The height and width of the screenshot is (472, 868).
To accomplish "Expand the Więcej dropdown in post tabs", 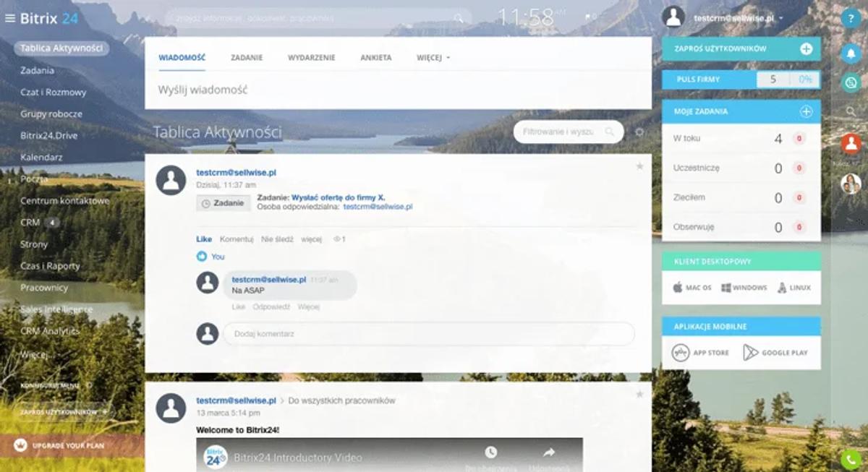I will 433,58.
